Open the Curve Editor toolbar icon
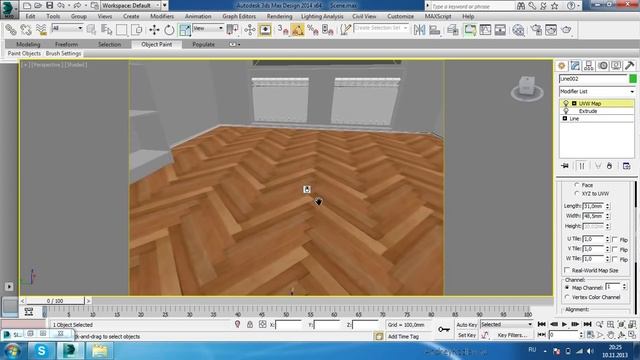Image resolution: width=640 pixels, height=360 pixels. (485, 30)
